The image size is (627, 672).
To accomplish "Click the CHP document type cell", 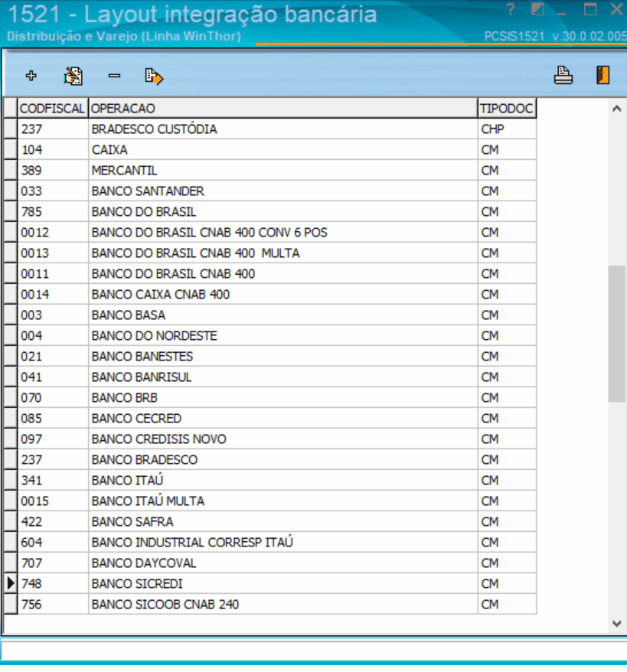I will click(x=507, y=129).
